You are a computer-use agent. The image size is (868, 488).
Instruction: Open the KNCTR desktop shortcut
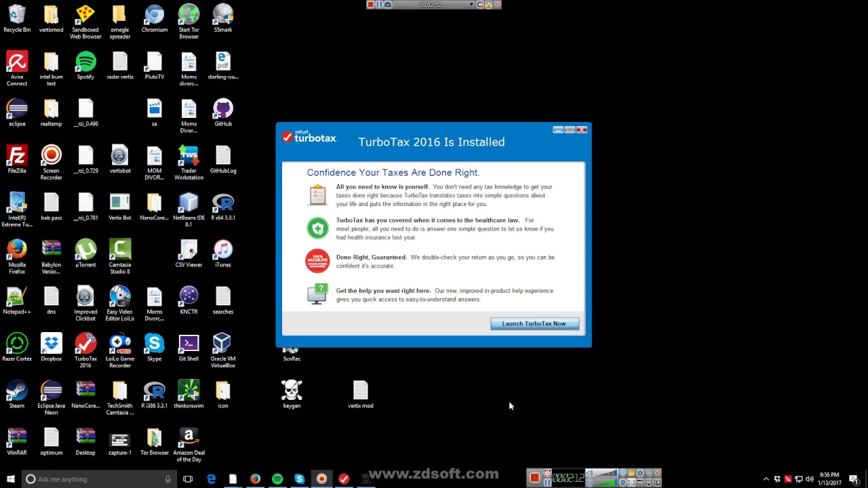pyautogui.click(x=189, y=300)
